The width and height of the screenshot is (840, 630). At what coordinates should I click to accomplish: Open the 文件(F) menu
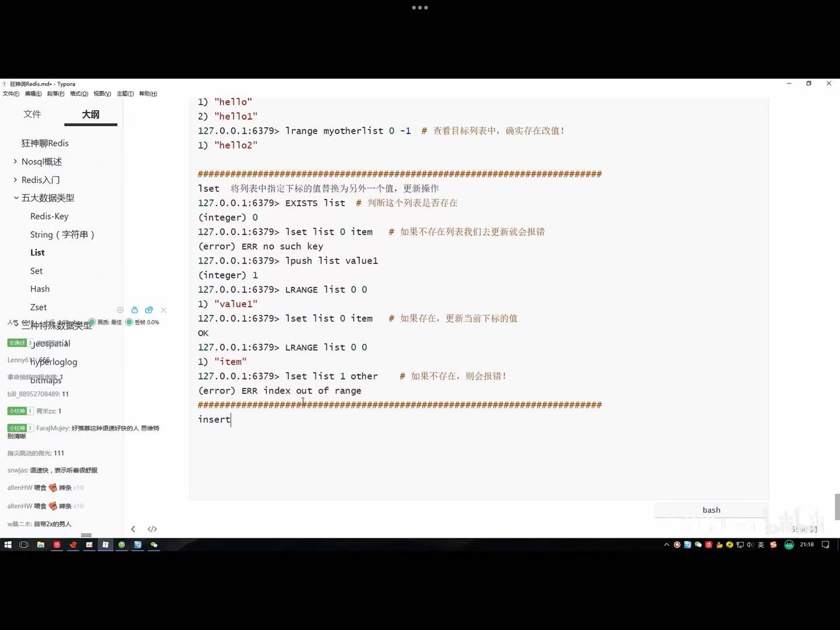(10, 94)
